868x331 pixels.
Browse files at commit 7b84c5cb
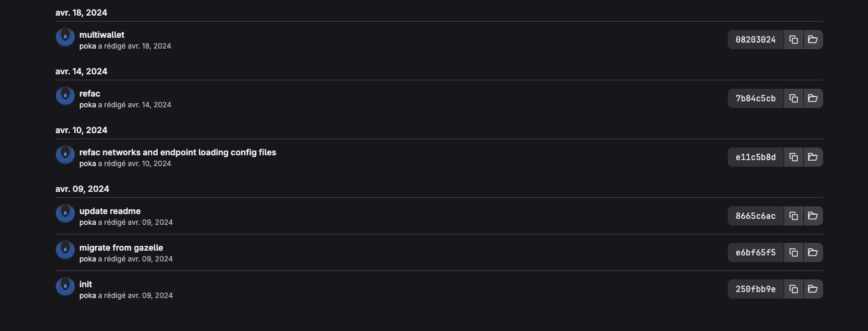point(813,98)
